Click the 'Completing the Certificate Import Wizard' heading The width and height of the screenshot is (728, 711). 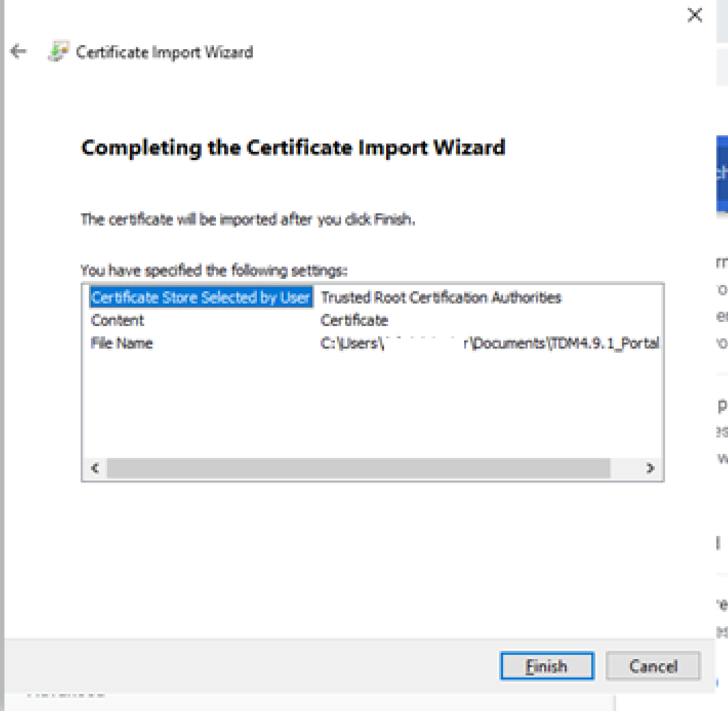tap(293, 148)
